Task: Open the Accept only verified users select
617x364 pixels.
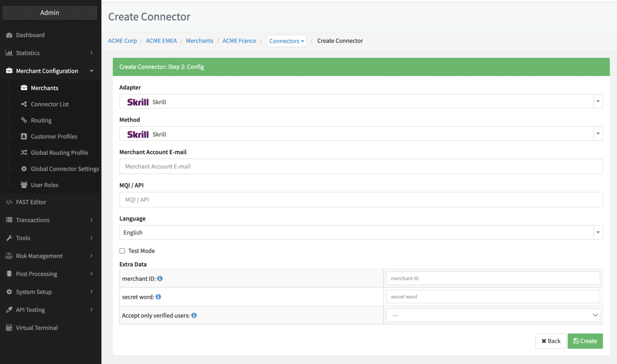Action: point(493,315)
